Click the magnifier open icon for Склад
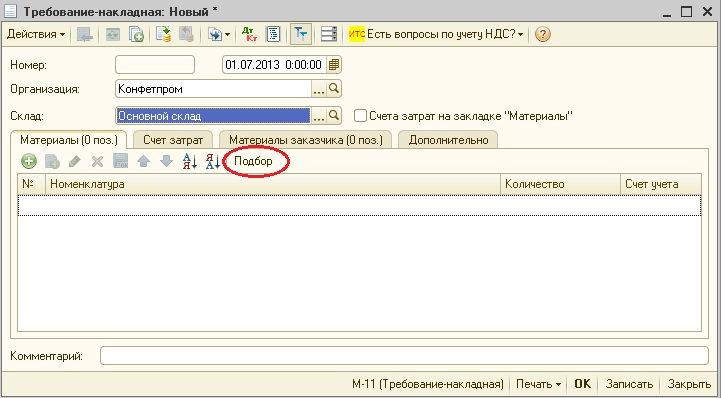This screenshot has width=721, height=398. pyautogui.click(x=334, y=116)
